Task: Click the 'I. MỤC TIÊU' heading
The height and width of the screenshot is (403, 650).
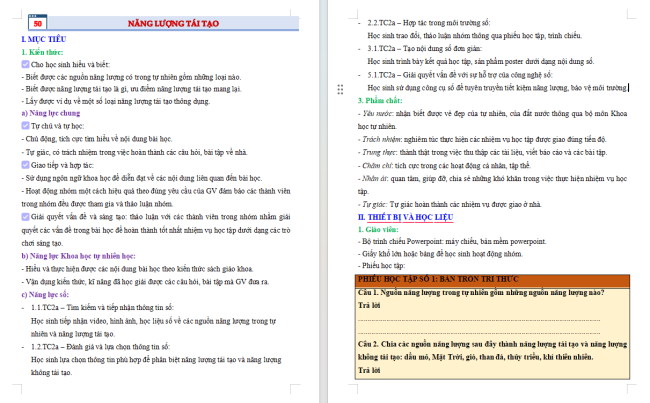Action: 44,39
